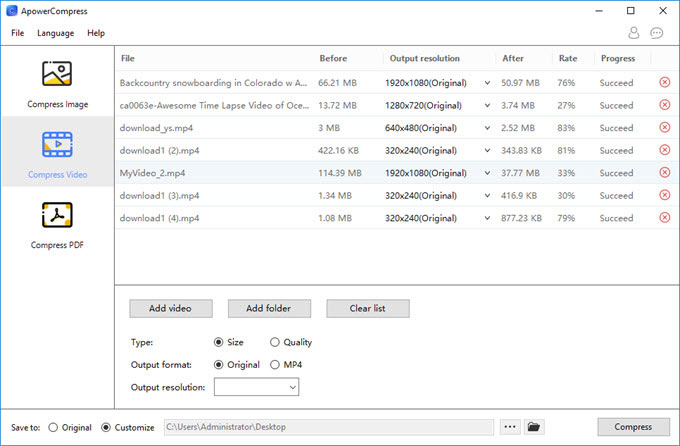This screenshot has width=680, height=446.
Task: Click the 1280x720(Original) resolution value
Action: [423, 105]
